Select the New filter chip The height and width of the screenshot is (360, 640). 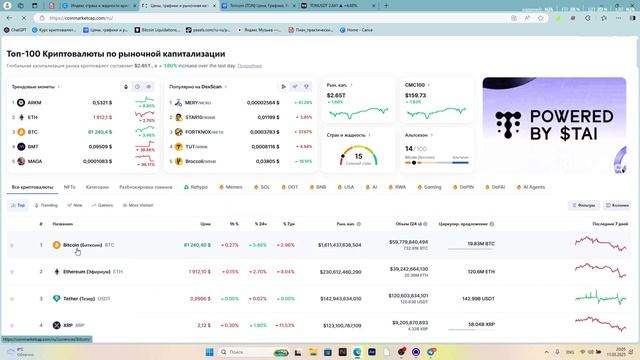coord(75,205)
